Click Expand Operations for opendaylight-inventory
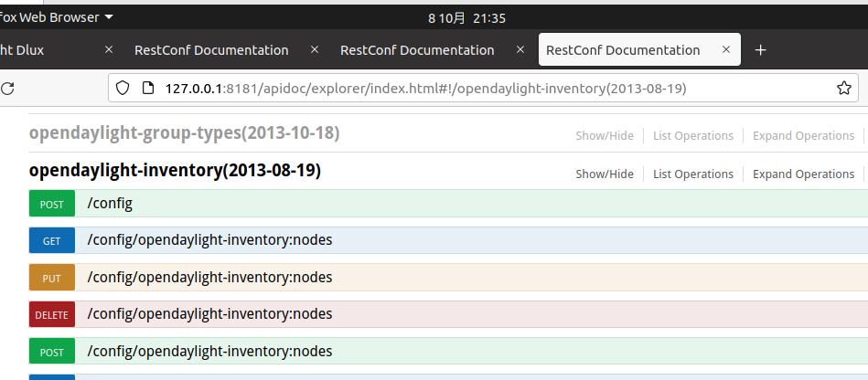 click(x=803, y=174)
